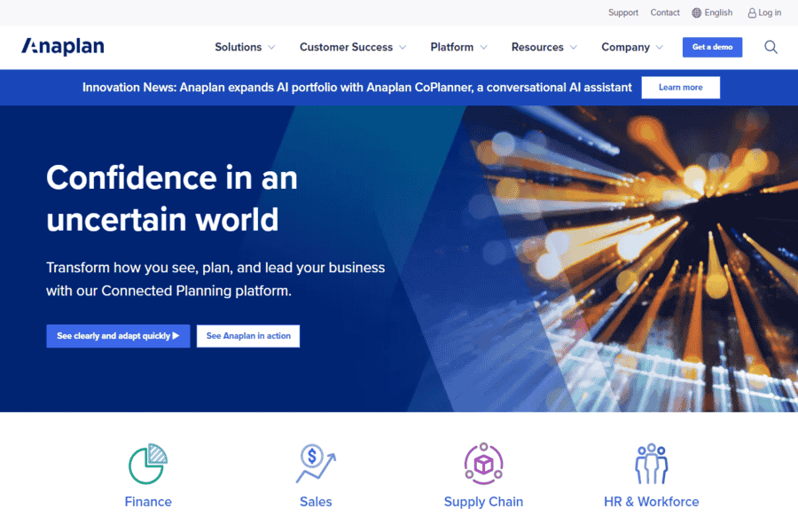Select the HR & Workforce people icon

point(651,463)
